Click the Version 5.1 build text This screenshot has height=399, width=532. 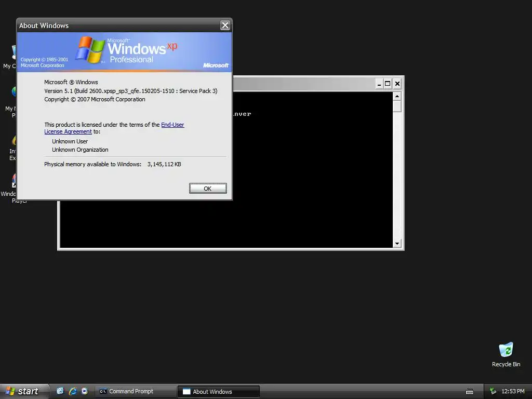(x=130, y=91)
